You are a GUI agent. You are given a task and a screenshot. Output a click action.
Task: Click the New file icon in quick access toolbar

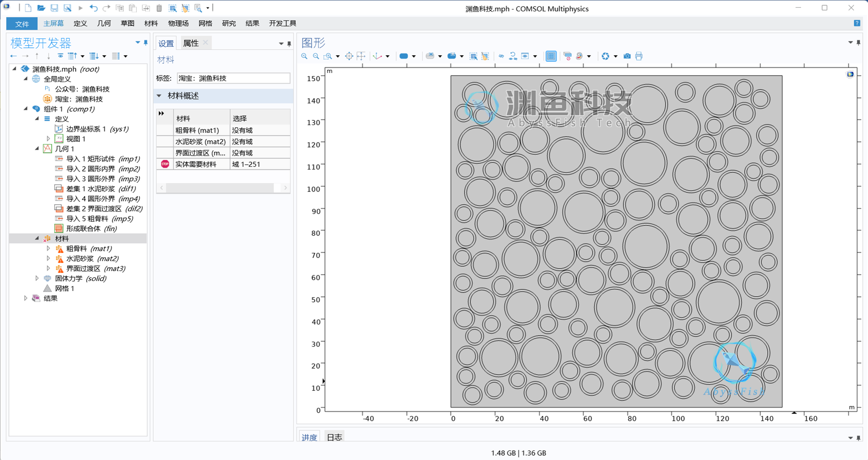click(28, 8)
